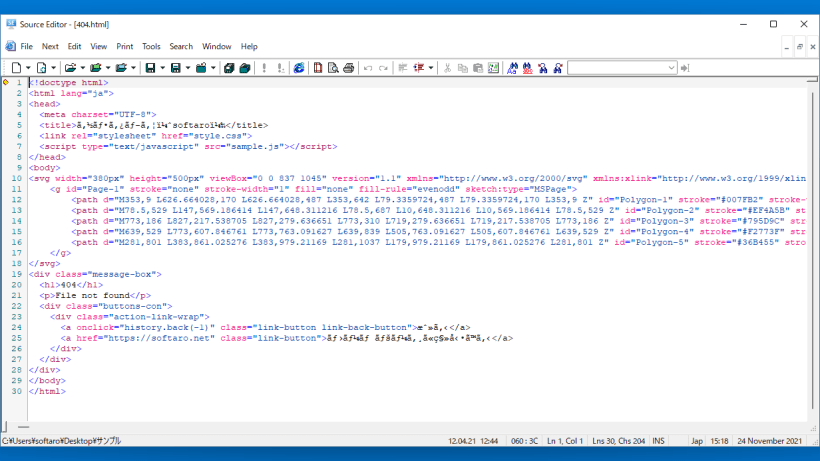Open the toolbar search combo box dropdown

coord(671,68)
